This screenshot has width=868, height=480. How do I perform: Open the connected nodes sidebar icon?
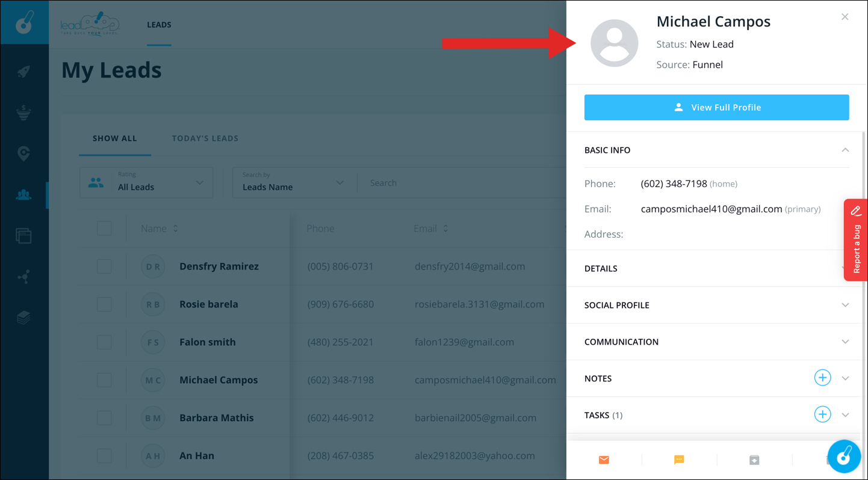[23, 277]
